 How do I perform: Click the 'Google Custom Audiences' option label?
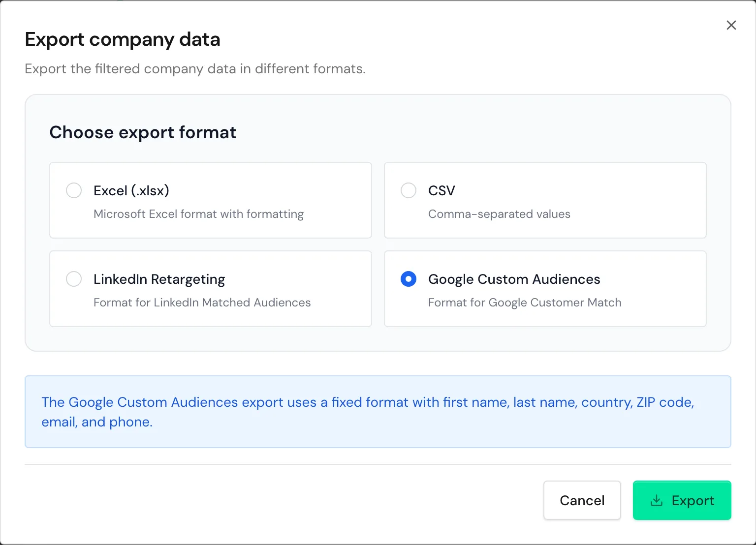[514, 279]
